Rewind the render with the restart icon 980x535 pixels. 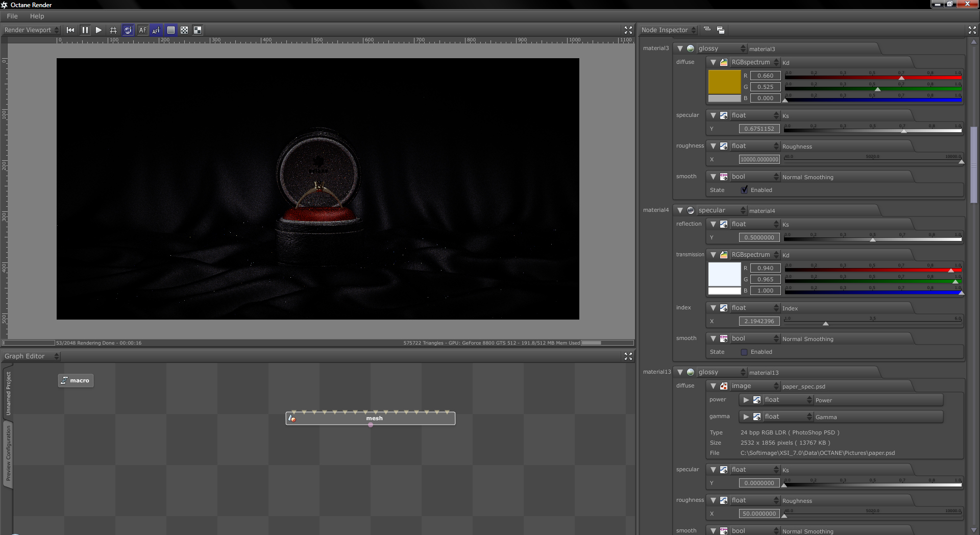tap(70, 30)
